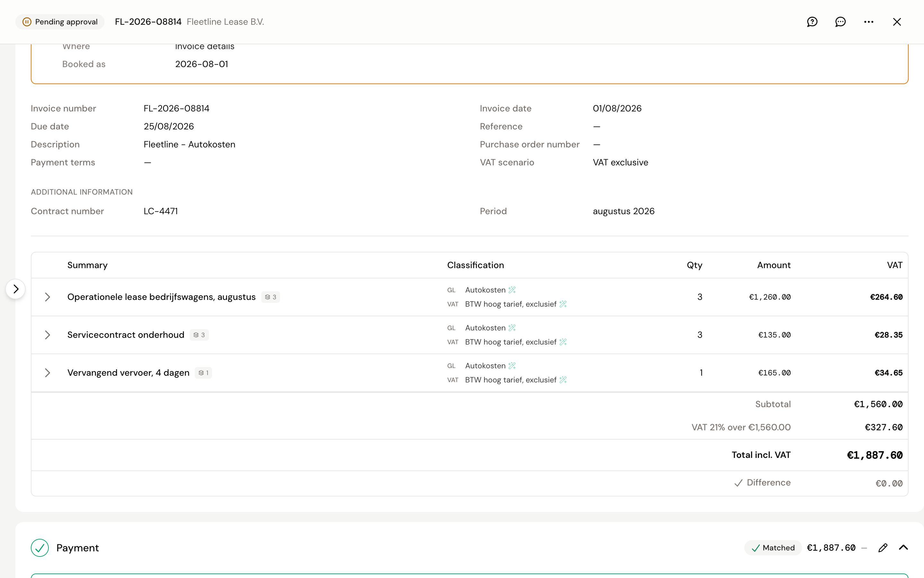924x578 pixels.
Task: Expand the side panel arrow button
Action: (x=16, y=289)
